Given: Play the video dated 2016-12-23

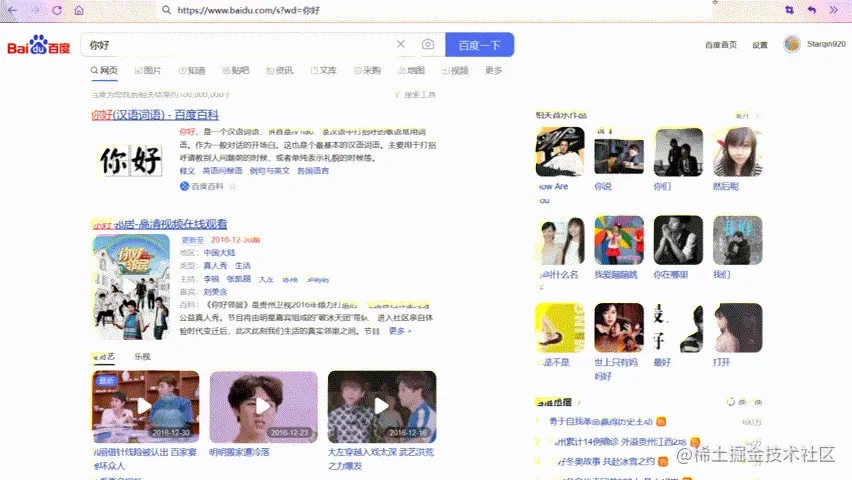Looking at the screenshot, I should click(264, 407).
